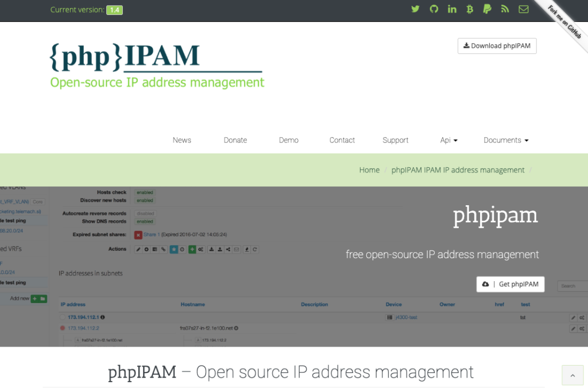Click the green plus beside Add new
The width and height of the screenshot is (588, 388).
pyautogui.click(x=35, y=299)
